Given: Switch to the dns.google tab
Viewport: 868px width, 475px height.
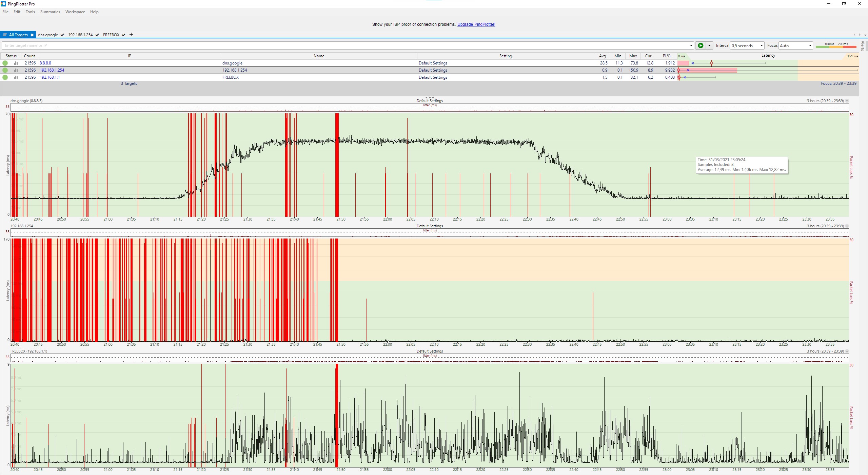Looking at the screenshot, I should pyautogui.click(x=48, y=35).
